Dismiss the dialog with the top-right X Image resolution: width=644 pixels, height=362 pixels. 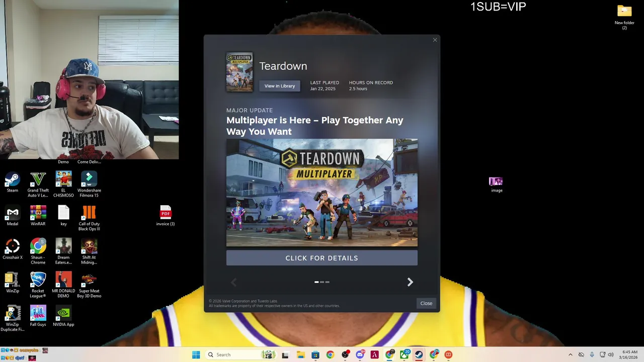click(435, 40)
